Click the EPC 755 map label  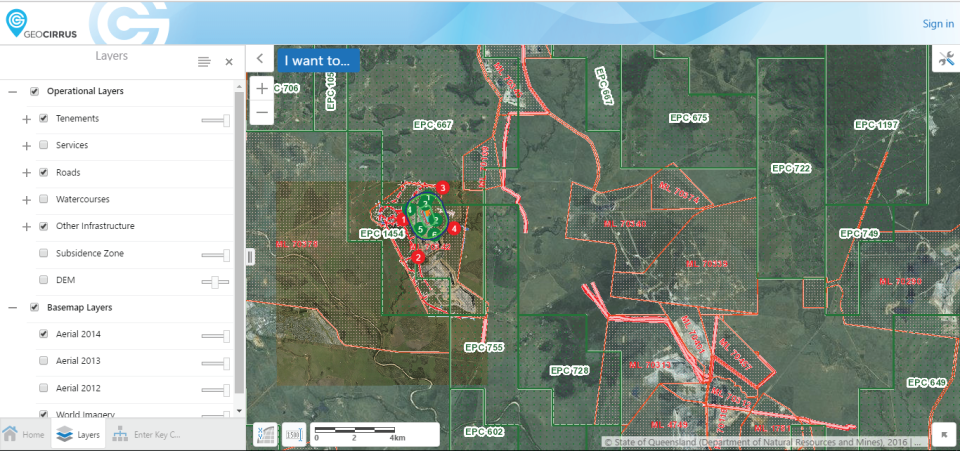coord(484,348)
